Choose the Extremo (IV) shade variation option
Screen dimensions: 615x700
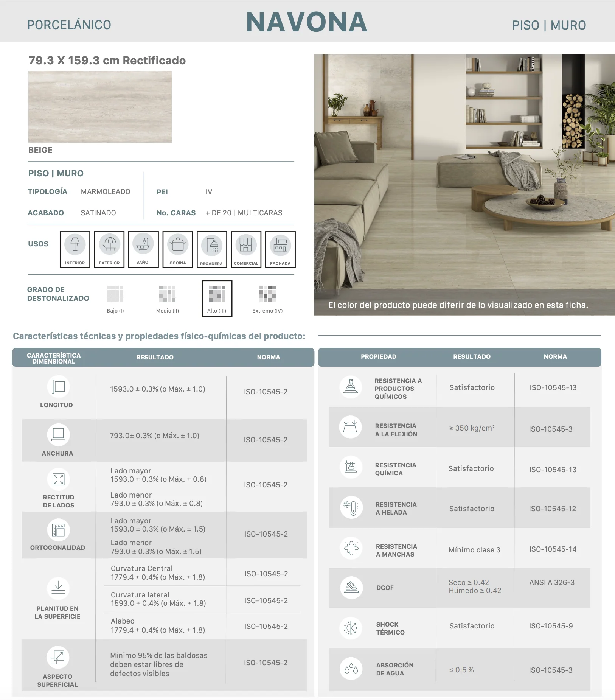coord(267,299)
